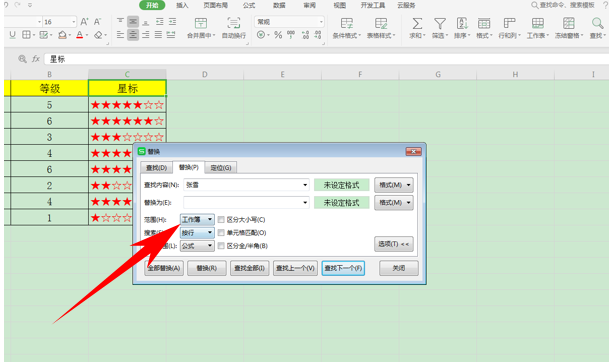
Task: Click the Find Next (查找下一个) button
Action: coord(343,268)
